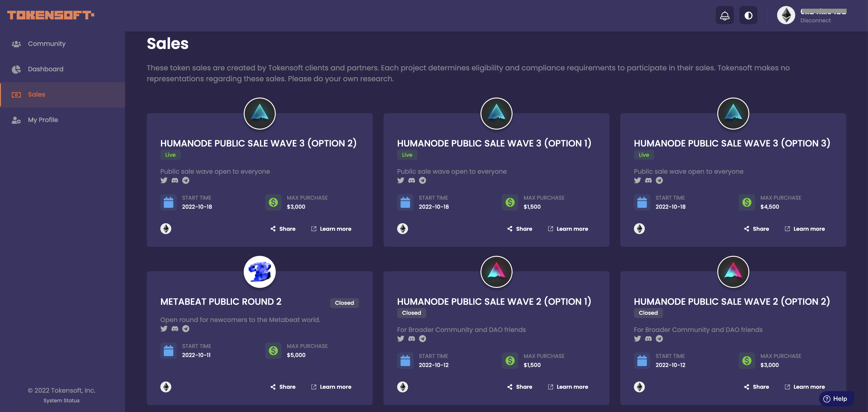Click the $4,500 max purchase value
The image size is (868, 412).
coord(770,207)
